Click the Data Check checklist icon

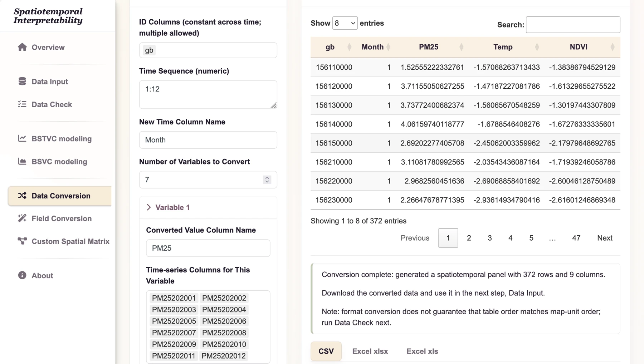click(x=22, y=104)
